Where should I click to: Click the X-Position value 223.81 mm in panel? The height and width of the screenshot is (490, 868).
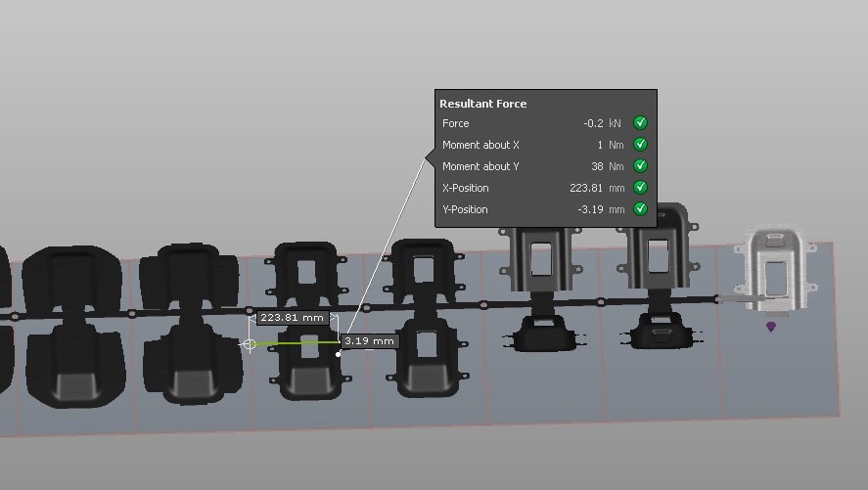pyautogui.click(x=597, y=188)
